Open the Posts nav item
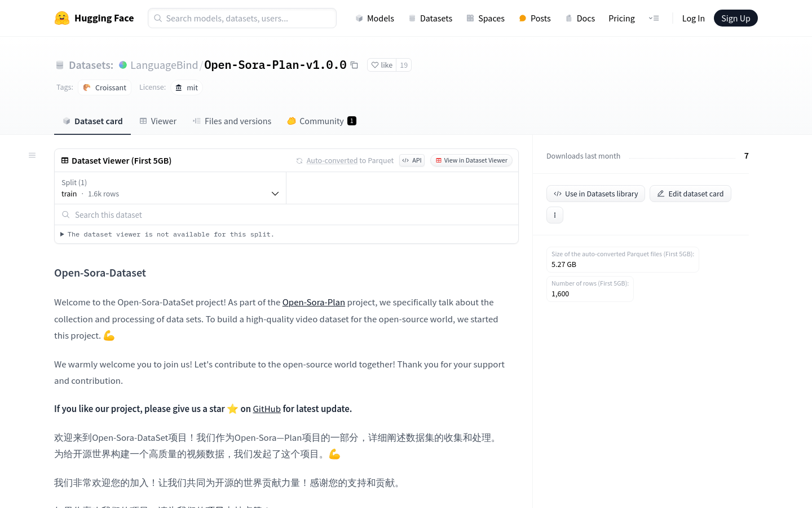The height and width of the screenshot is (508, 812). 535,18
